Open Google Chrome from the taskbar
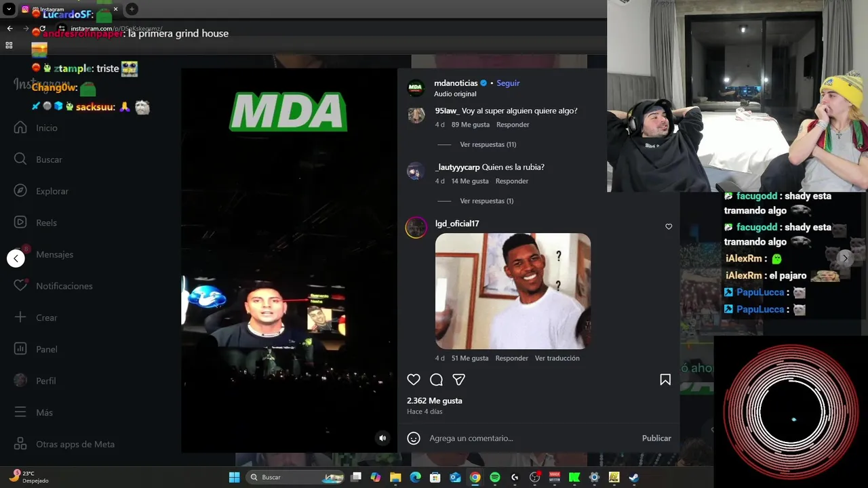The image size is (868, 488). coord(475,477)
